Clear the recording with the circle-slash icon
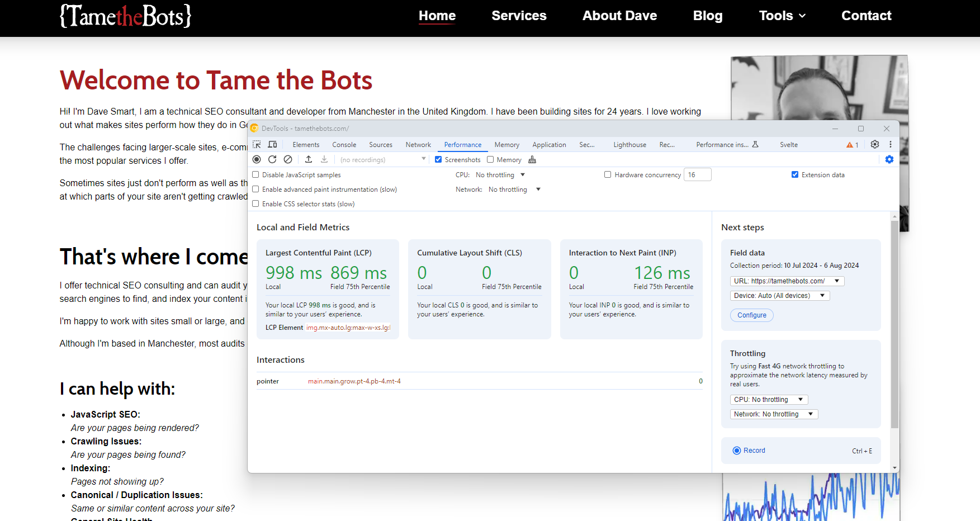980x521 pixels. point(288,159)
